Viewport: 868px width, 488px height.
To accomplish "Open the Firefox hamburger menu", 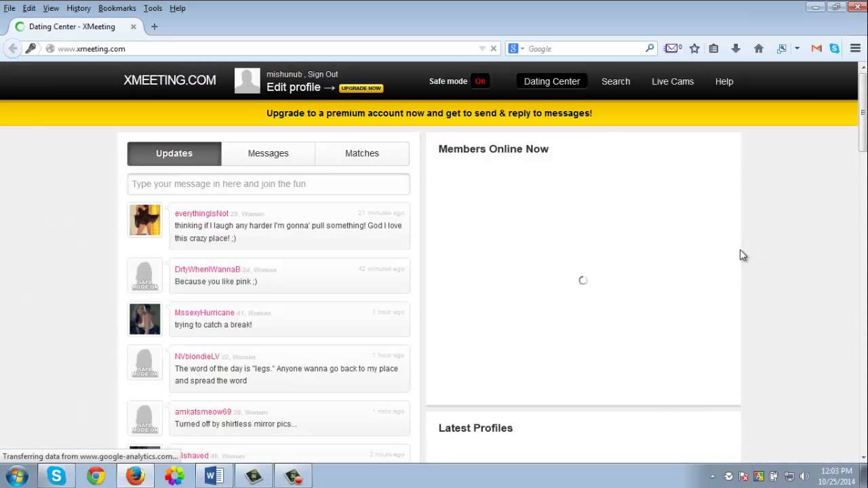I will [856, 49].
